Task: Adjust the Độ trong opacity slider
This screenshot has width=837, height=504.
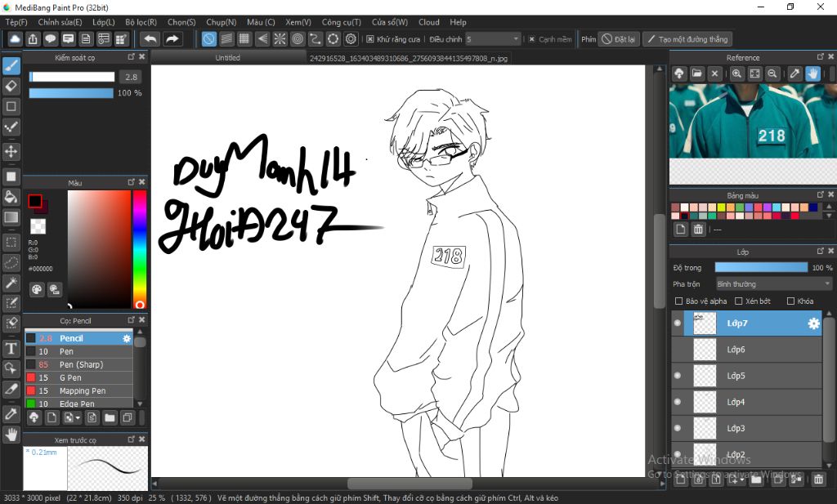Action: (x=761, y=267)
